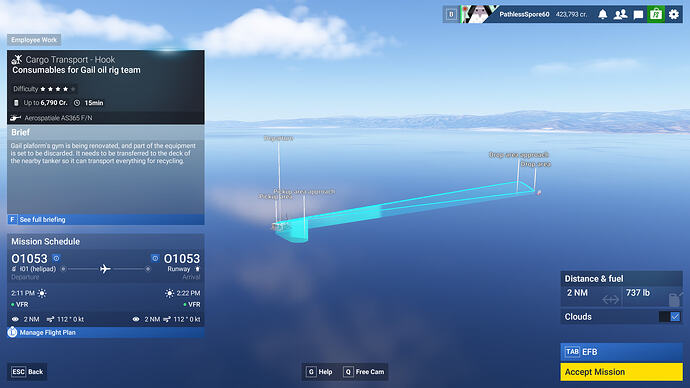Open the notifications bell
The width and height of the screenshot is (690, 388).
pyautogui.click(x=602, y=15)
